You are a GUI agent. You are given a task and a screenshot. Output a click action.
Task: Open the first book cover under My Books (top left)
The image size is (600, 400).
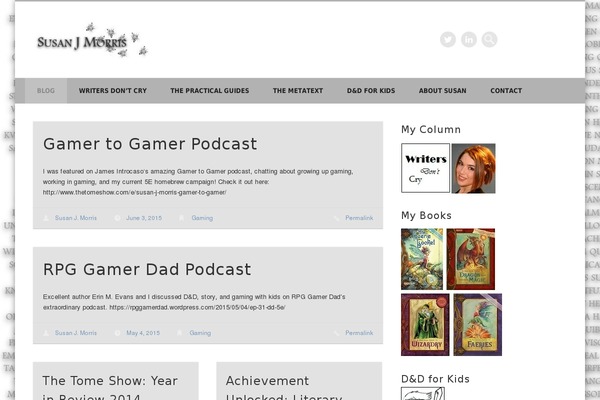[x=422, y=259]
